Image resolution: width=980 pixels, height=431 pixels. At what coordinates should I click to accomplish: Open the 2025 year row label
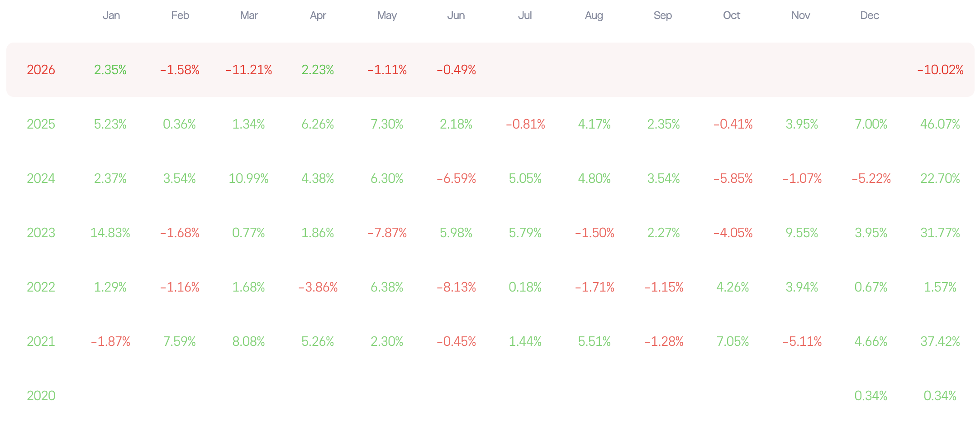[41, 124]
